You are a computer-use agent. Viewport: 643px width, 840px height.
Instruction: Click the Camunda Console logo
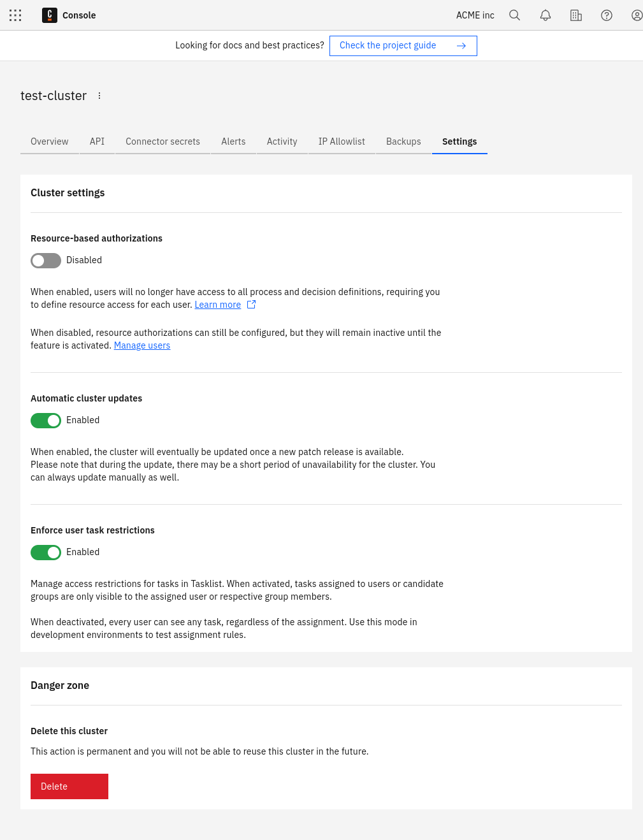(x=49, y=15)
